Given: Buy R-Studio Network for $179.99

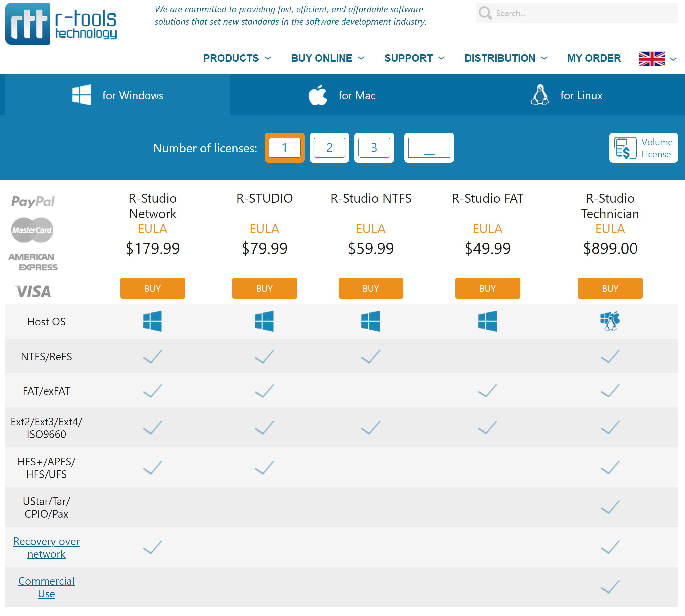Looking at the screenshot, I should tap(152, 288).
